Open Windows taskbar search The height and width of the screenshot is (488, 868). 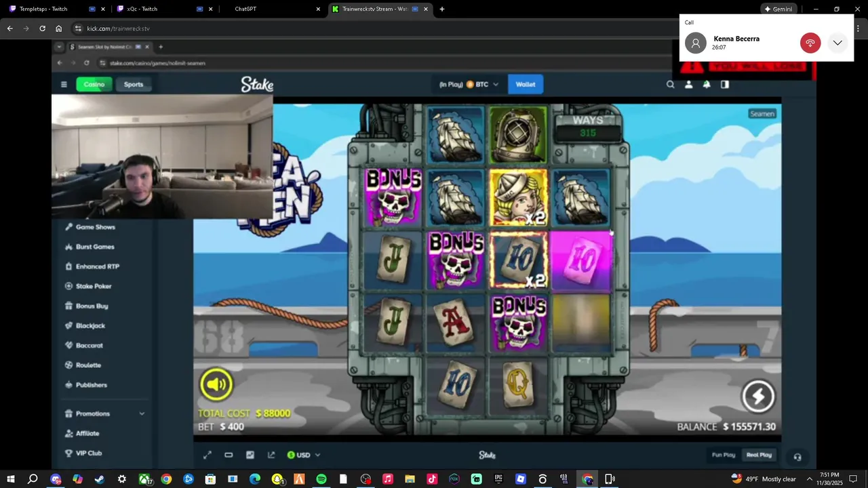(33, 479)
